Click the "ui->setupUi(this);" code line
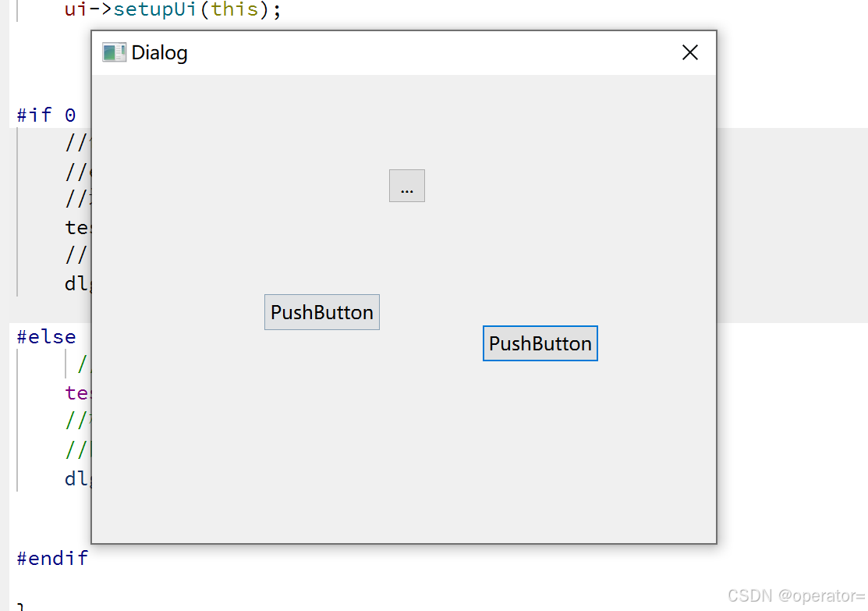The width and height of the screenshot is (868, 611). coord(172,9)
